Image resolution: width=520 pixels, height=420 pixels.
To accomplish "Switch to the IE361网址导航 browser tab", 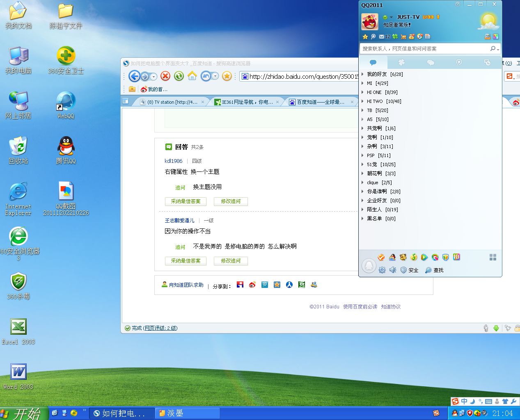I will (247, 102).
